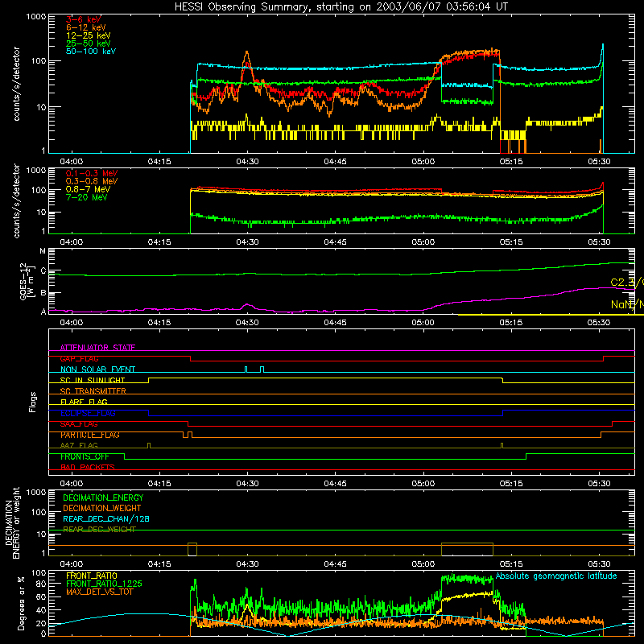Viewport: 644px width, 644px height.
Task: Select the PARTICLE_FLAG label
Action: tap(90, 435)
